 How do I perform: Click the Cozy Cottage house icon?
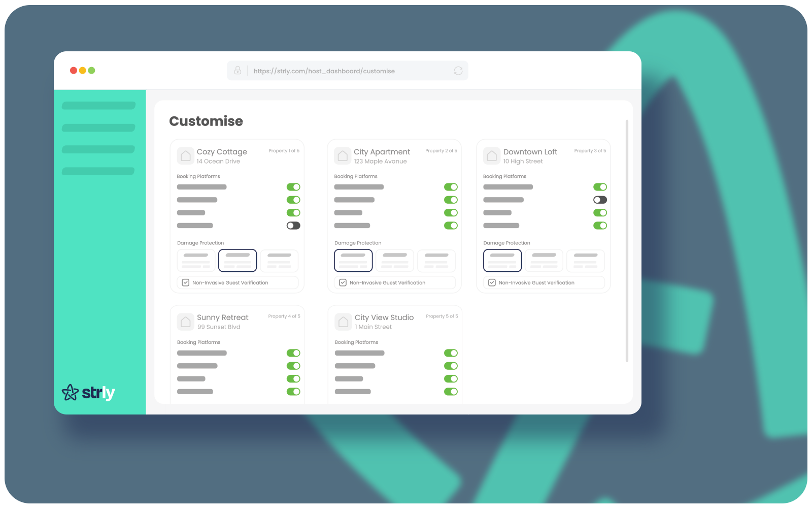click(x=186, y=156)
